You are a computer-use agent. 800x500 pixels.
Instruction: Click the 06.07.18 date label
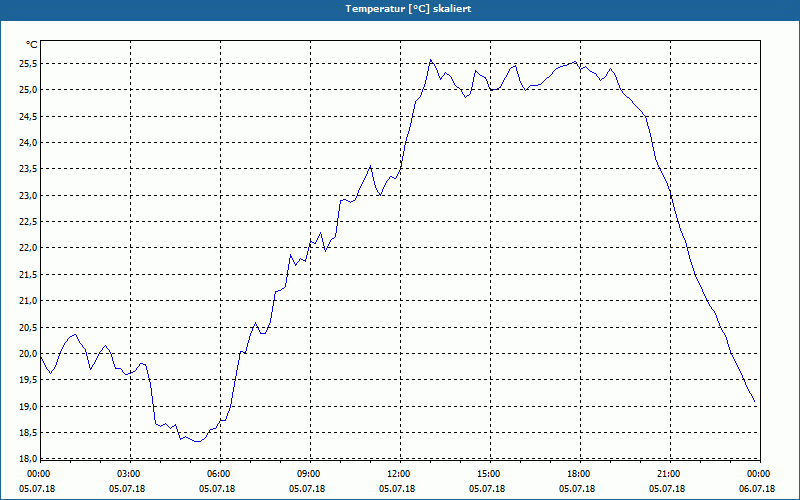pos(757,489)
